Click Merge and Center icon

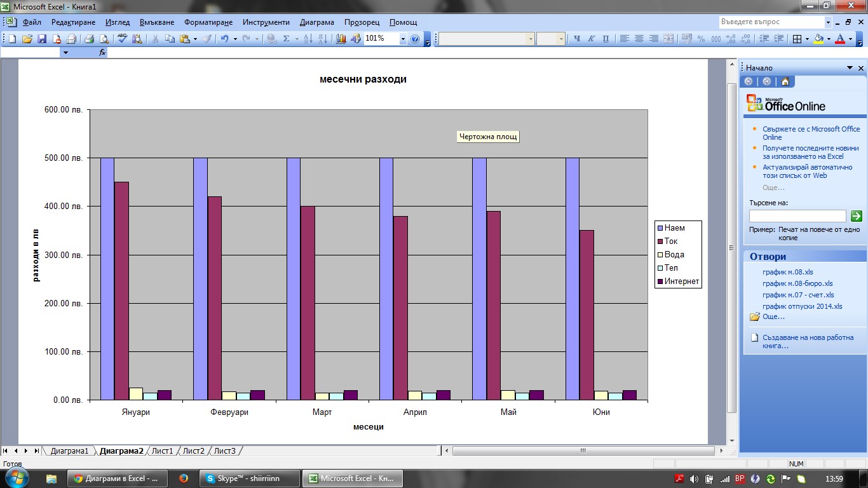pos(668,39)
